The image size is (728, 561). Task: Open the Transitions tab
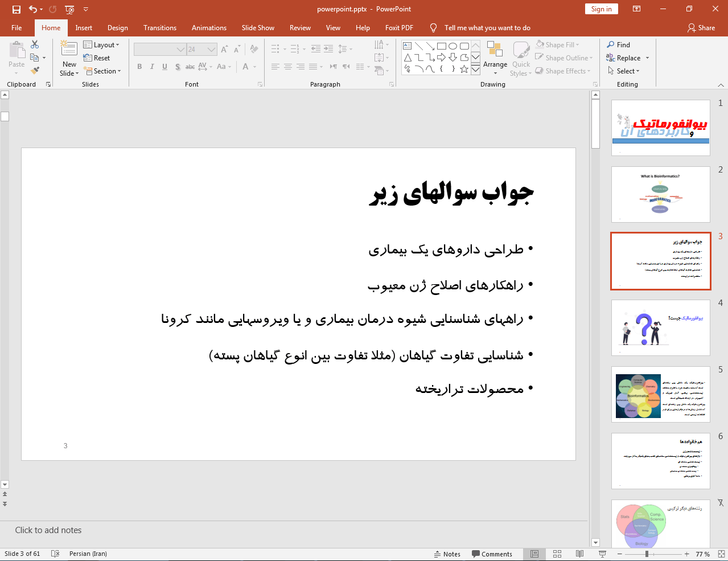tap(159, 27)
